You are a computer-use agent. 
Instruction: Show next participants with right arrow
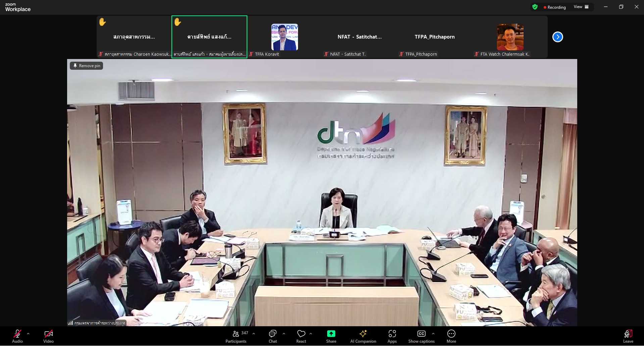tap(557, 37)
